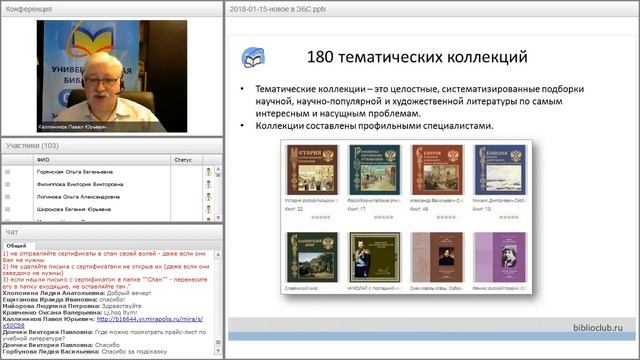Image resolution: width=640 pixels, height=360 pixels.
Task: Open the Российско-китайские отношения collection cover
Action: 375,170
